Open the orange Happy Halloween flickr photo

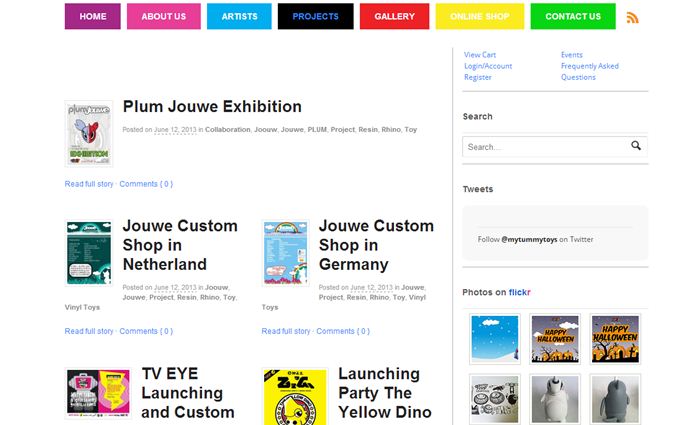pos(615,338)
